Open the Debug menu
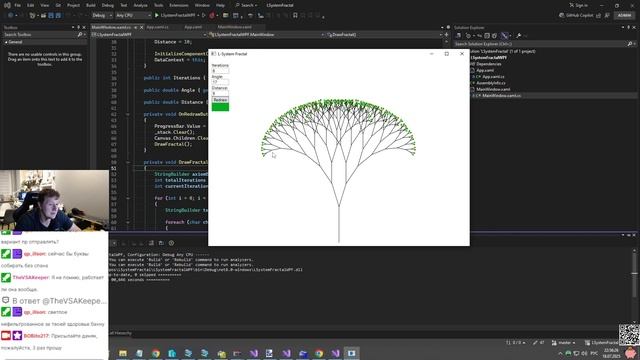Screen dimensions: 640x360 108,5
